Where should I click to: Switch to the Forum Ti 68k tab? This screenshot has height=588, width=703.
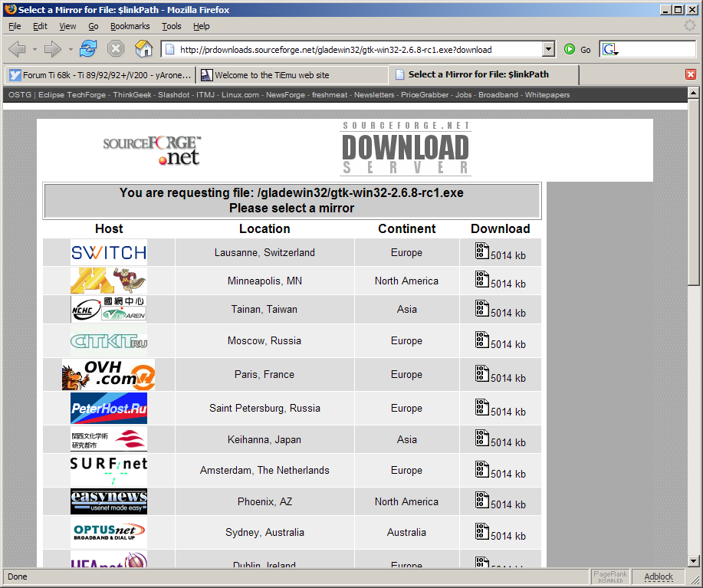[100, 75]
